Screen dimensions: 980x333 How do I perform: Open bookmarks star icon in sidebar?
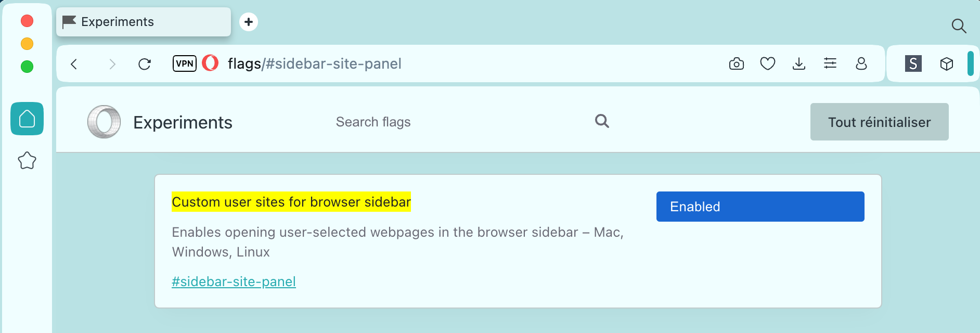[x=27, y=161]
